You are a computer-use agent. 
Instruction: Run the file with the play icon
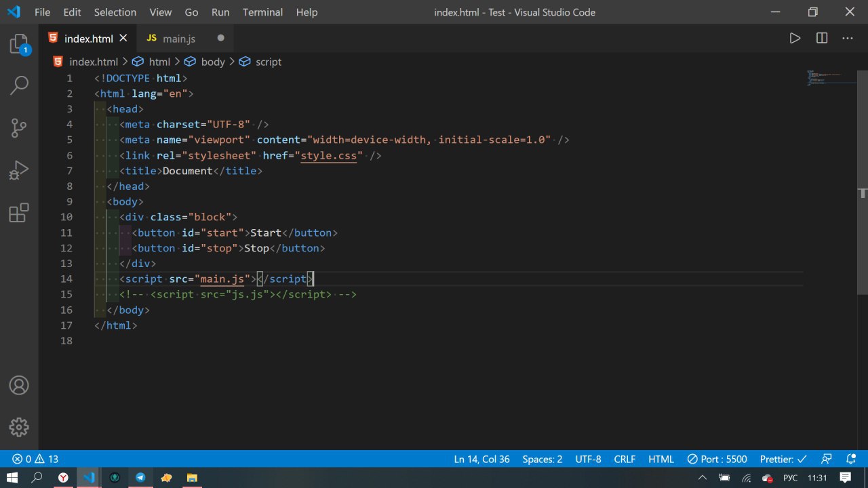pos(795,38)
